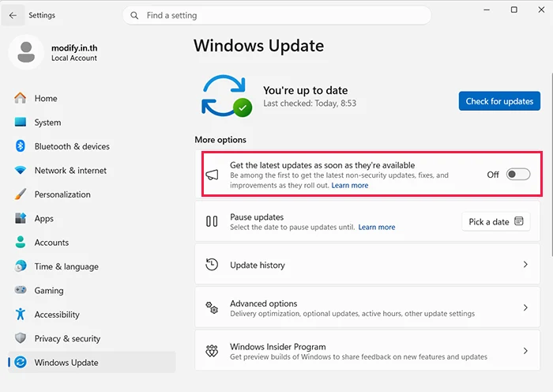The image size is (553, 392).
Task: Click the Advanced options title
Action: tap(263, 303)
